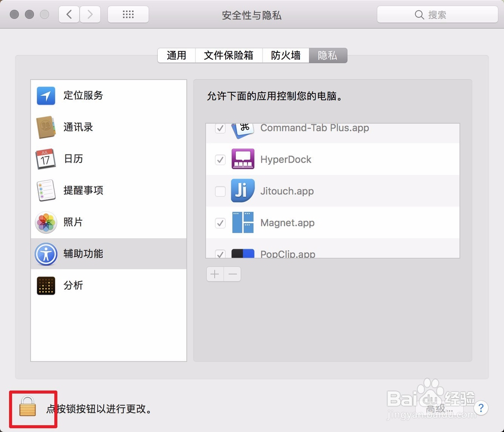This screenshot has width=504, height=432.
Task: Toggle PopClip.app accessibility permission
Action: click(220, 254)
